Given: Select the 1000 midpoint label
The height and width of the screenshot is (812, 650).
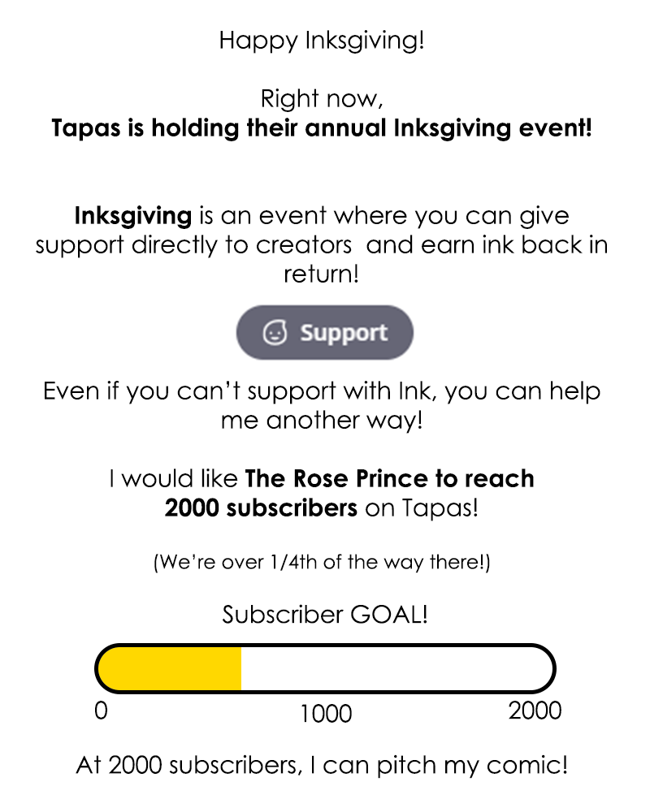Looking at the screenshot, I should (325, 714).
